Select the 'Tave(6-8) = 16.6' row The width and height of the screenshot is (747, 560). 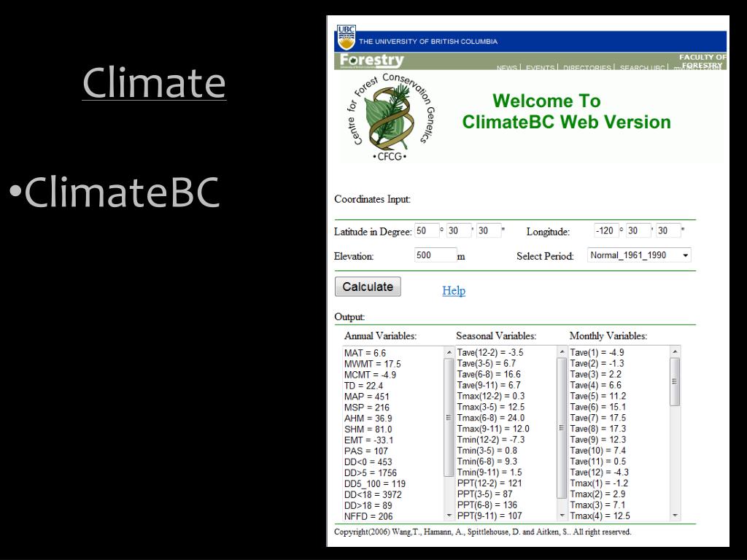pyautogui.click(x=489, y=374)
